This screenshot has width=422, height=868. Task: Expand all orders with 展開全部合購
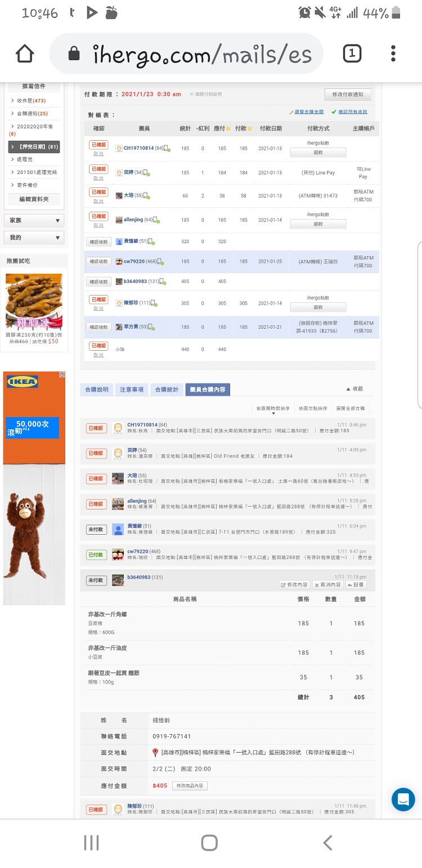[x=351, y=409]
